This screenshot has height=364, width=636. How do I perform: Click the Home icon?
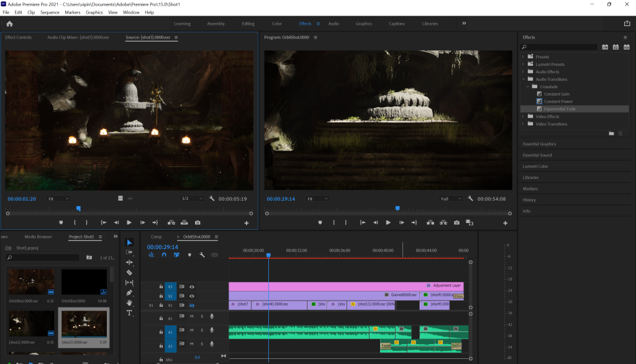pos(10,24)
